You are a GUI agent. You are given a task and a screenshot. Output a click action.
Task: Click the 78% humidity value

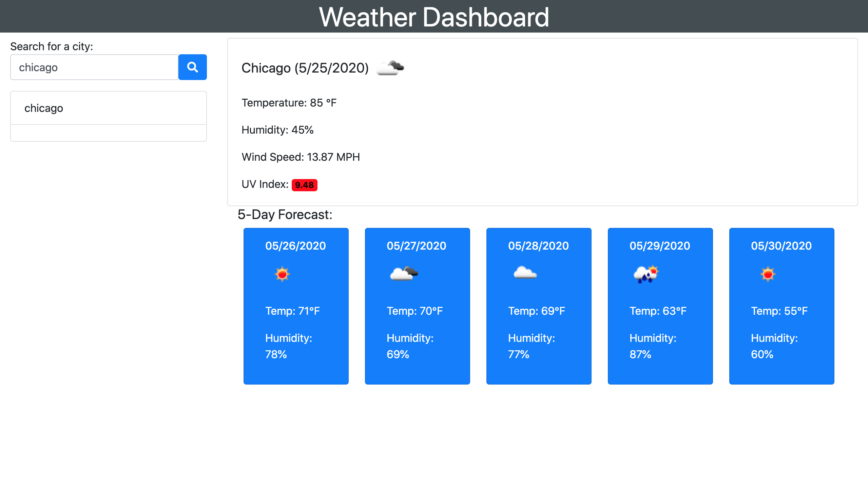coord(276,354)
